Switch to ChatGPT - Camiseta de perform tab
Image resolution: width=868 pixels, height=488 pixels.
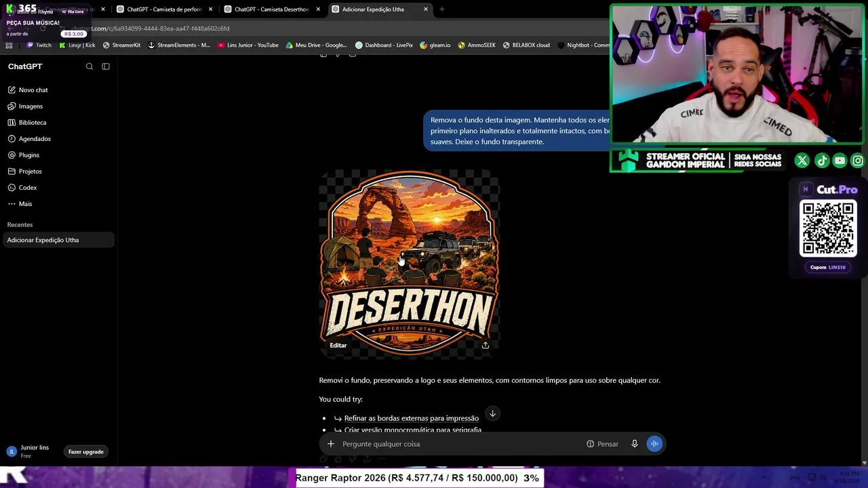[164, 9]
